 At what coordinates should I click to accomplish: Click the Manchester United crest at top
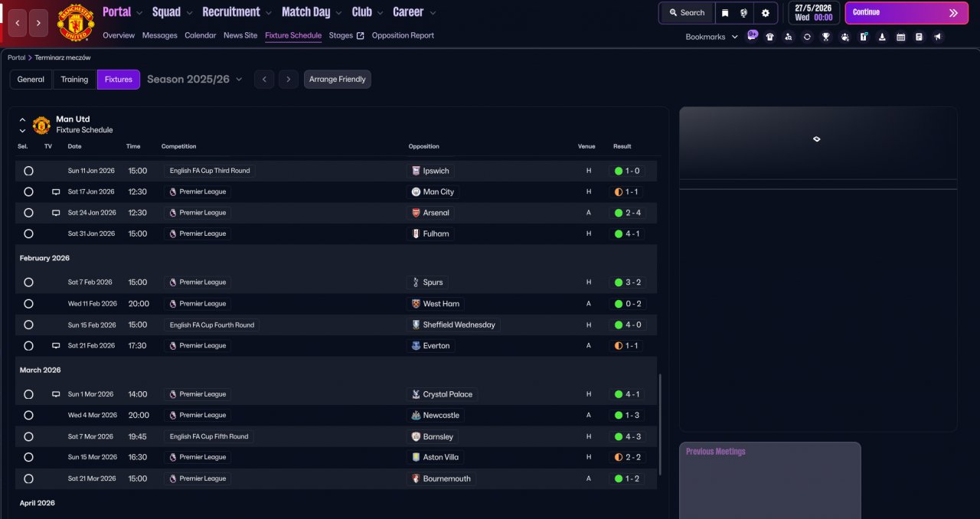[76, 23]
